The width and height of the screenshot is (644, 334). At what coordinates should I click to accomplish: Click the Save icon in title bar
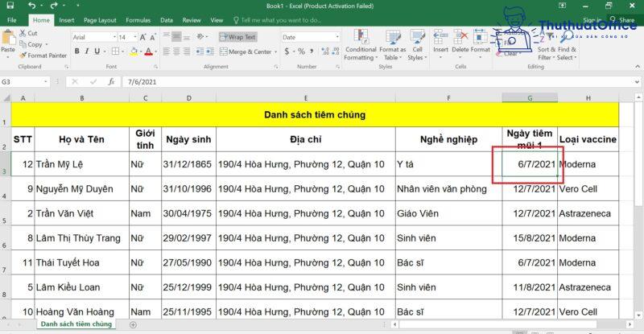pos(10,6)
